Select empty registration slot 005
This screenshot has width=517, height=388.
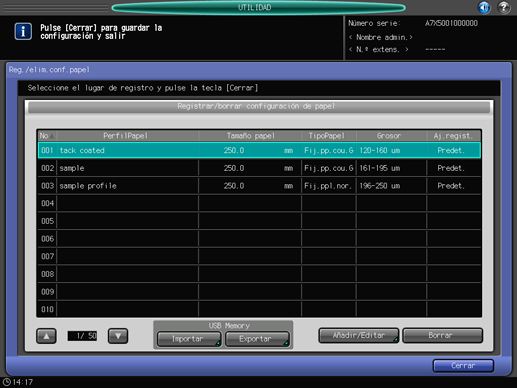[259, 221]
